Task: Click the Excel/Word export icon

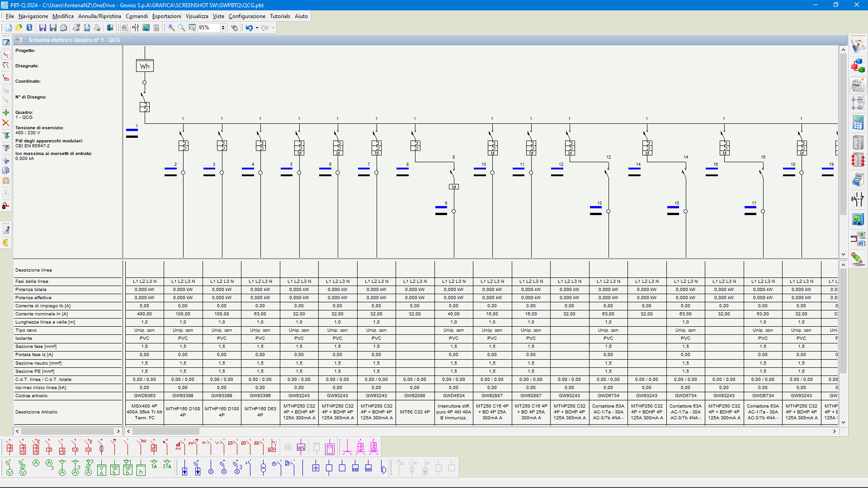Action: coord(858,239)
